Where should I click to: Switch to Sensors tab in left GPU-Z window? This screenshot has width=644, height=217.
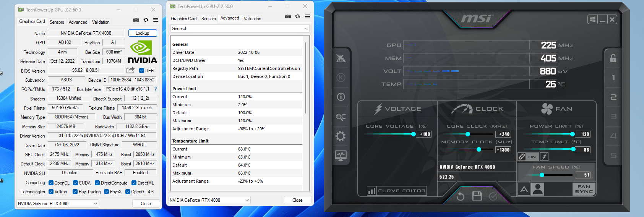pos(57,22)
